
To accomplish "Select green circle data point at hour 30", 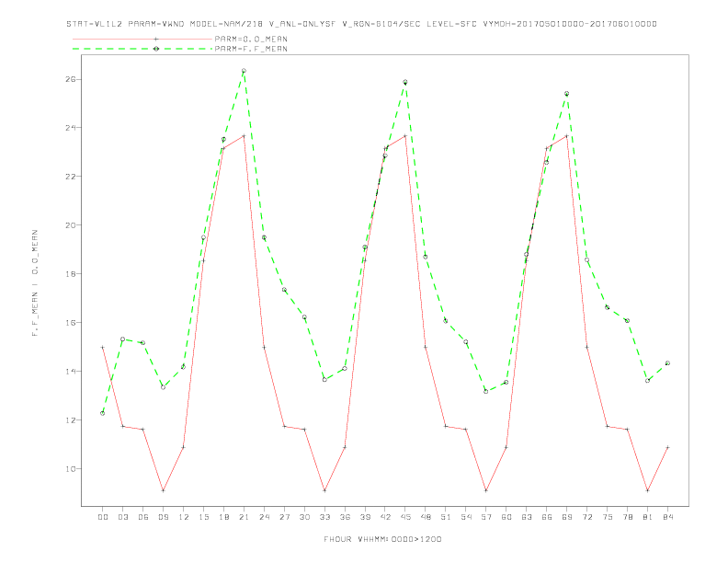I will point(304,317).
